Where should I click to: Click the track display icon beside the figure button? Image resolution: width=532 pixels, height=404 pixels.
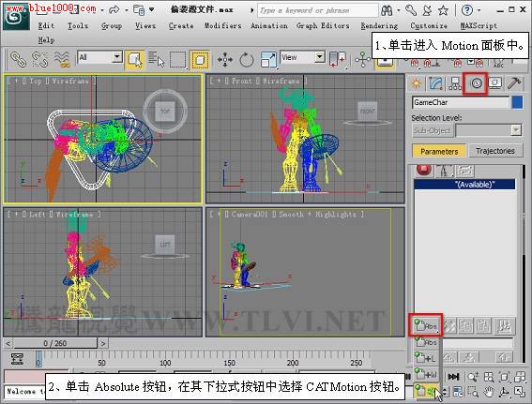click(x=464, y=171)
